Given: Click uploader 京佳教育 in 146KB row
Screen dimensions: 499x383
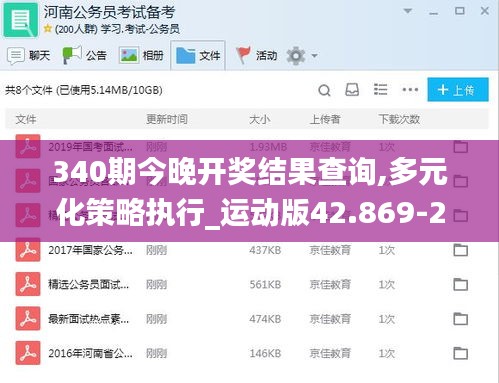Looking at the screenshot, I should (x=330, y=353).
